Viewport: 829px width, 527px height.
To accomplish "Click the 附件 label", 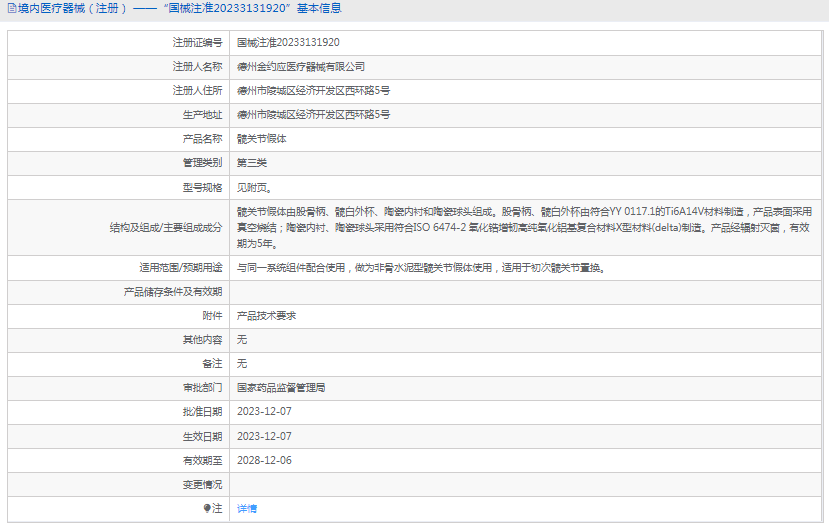I will [213, 316].
